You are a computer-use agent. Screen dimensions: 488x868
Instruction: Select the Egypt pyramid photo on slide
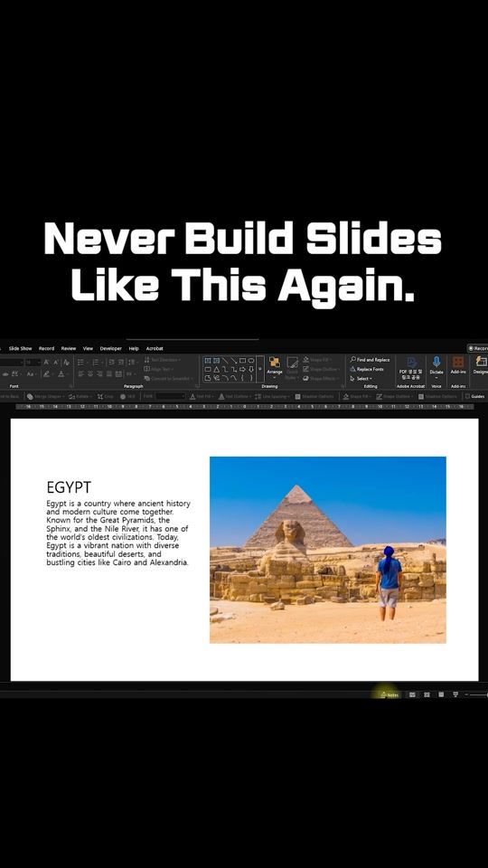click(x=327, y=550)
